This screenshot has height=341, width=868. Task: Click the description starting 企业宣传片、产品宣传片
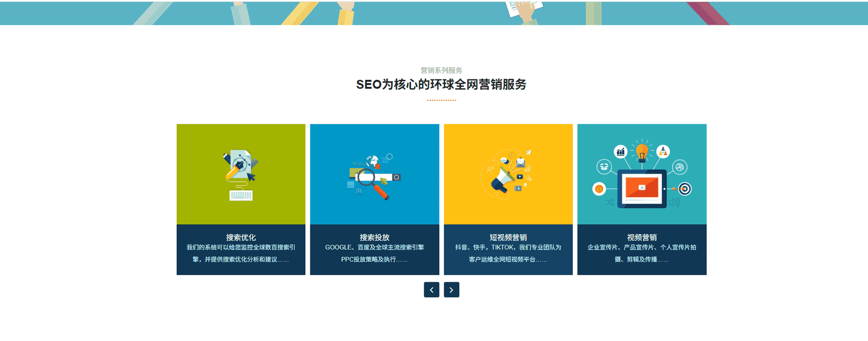tap(642, 253)
